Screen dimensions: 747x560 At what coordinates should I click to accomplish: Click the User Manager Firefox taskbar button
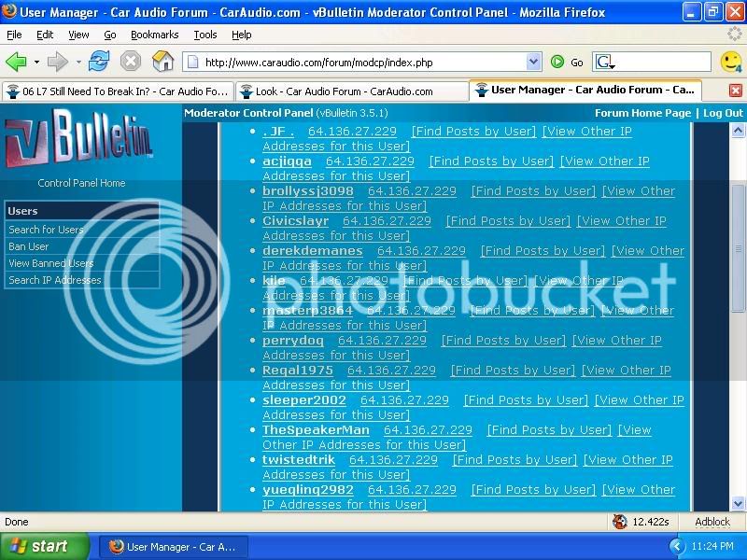174,547
